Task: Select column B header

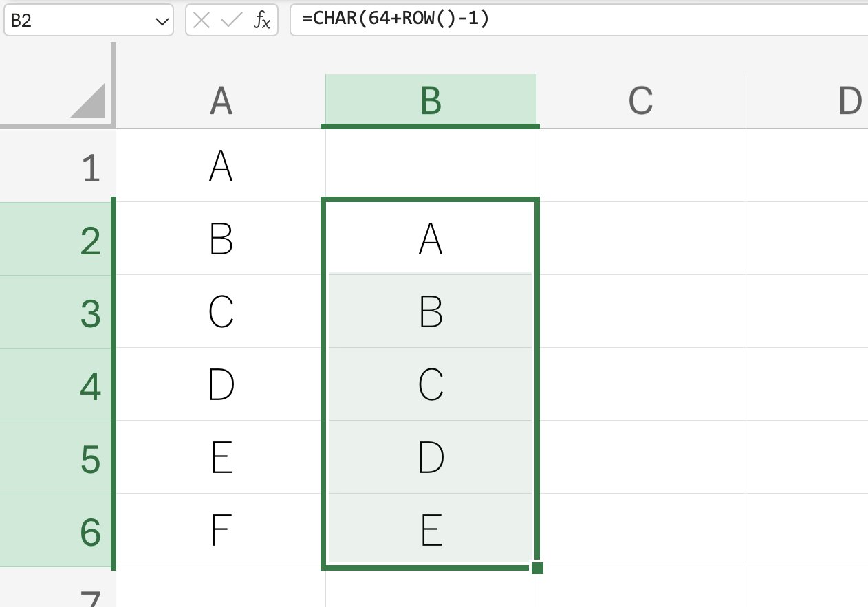Action: coord(431,101)
